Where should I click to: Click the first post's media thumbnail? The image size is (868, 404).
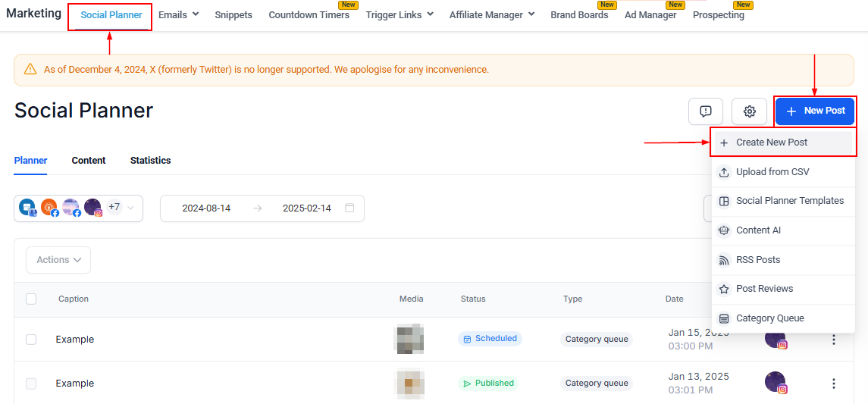coord(410,340)
